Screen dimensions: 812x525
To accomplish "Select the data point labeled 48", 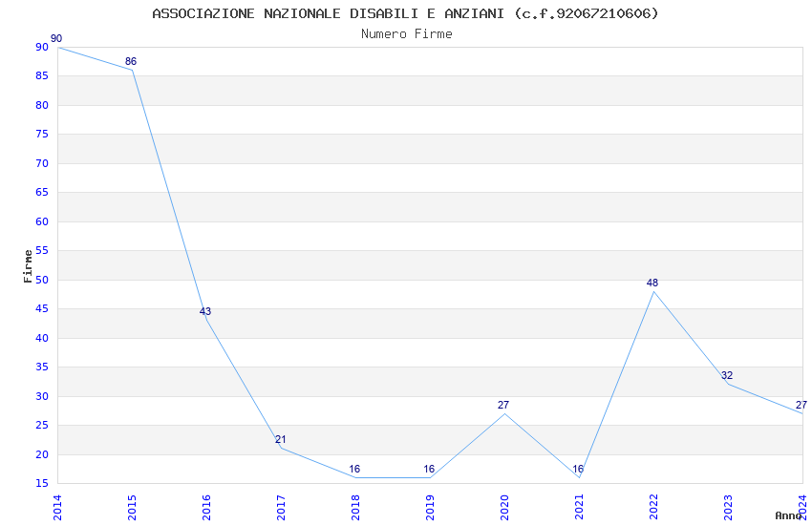I will click(652, 283).
